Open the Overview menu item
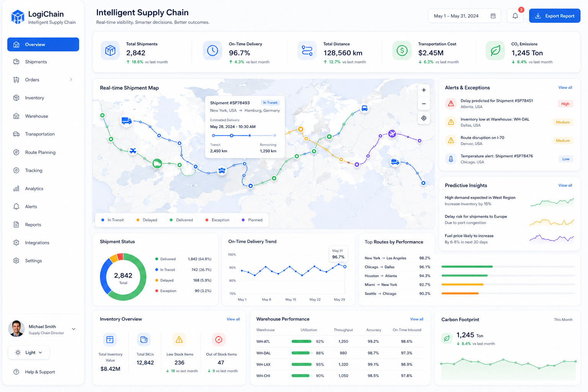 click(x=43, y=44)
